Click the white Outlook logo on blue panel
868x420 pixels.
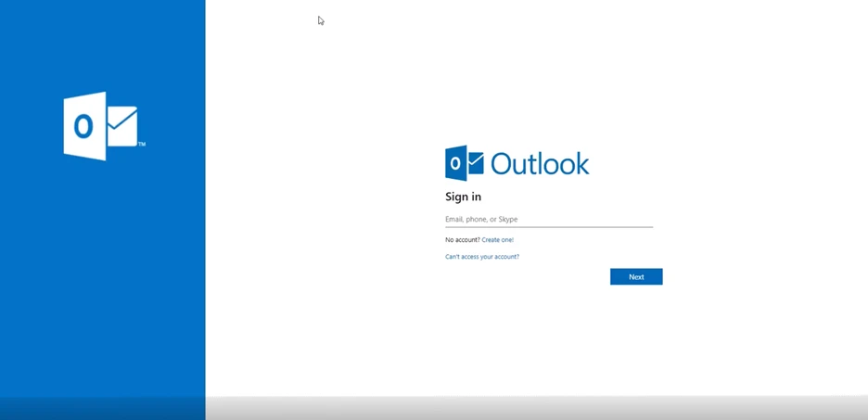tap(103, 126)
